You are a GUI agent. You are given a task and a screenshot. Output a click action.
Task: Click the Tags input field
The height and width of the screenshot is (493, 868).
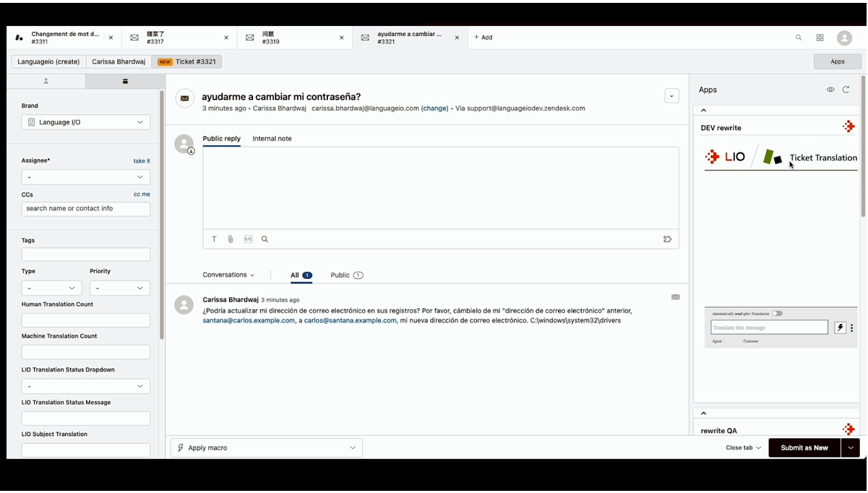(x=86, y=254)
